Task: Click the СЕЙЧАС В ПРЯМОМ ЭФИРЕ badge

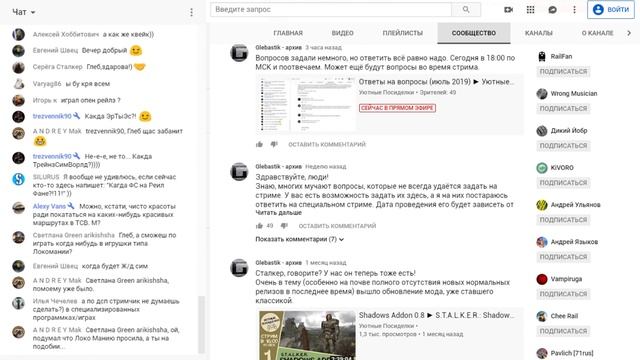Action: click(397, 108)
